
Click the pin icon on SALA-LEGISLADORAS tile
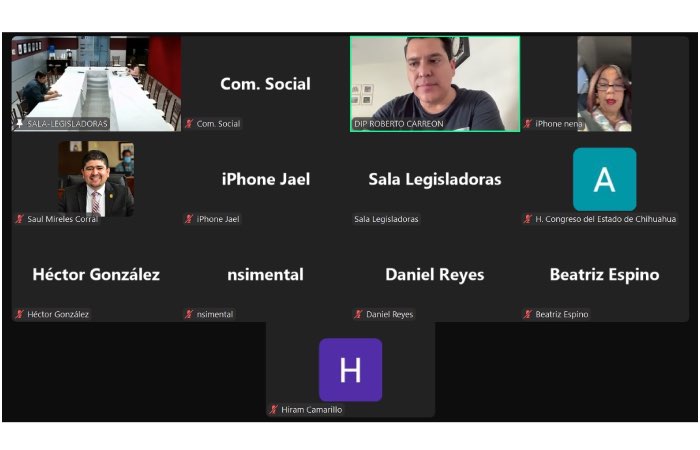pyautogui.click(x=20, y=124)
